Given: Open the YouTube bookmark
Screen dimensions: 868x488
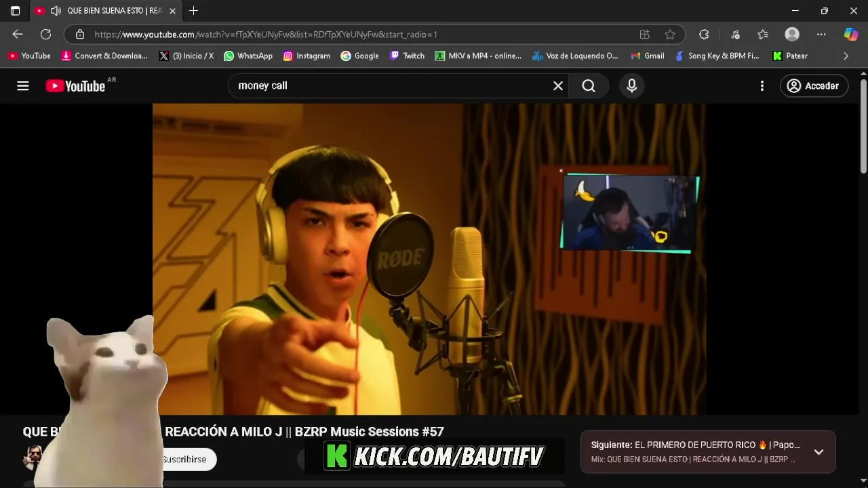Looking at the screenshot, I should coord(29,56).
